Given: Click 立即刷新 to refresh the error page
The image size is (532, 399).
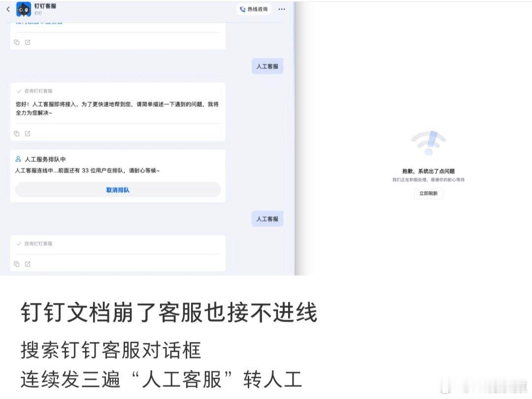Looking at the screenshot, I should [x=428, y=193].
